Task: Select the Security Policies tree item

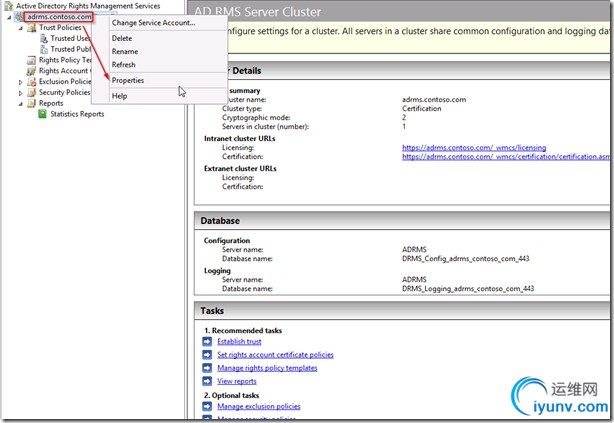Action: click(65, 92)
